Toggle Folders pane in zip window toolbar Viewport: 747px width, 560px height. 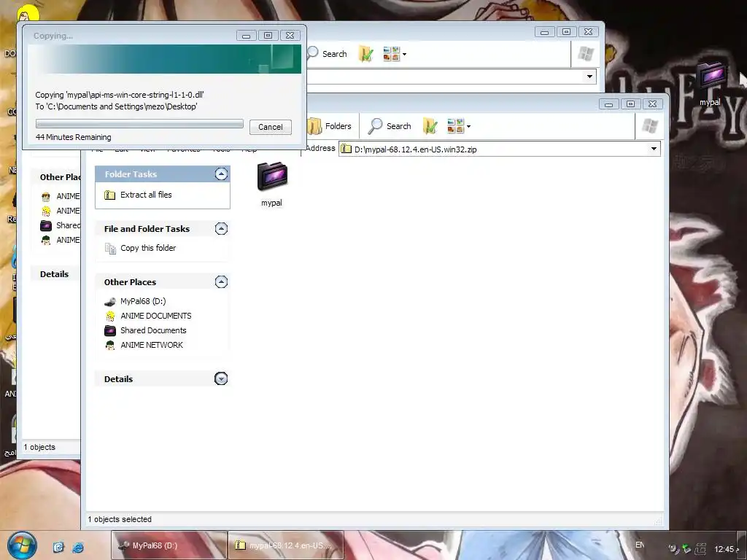coord(330,126)
